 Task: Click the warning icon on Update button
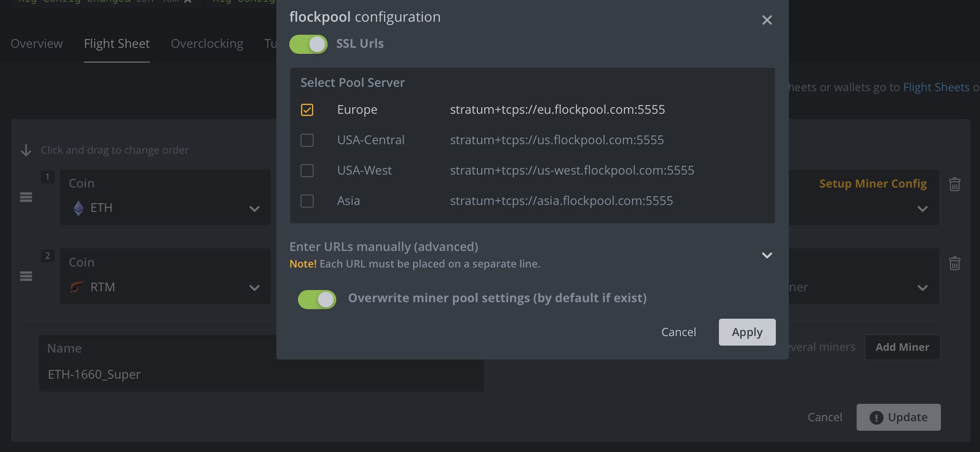876,418
